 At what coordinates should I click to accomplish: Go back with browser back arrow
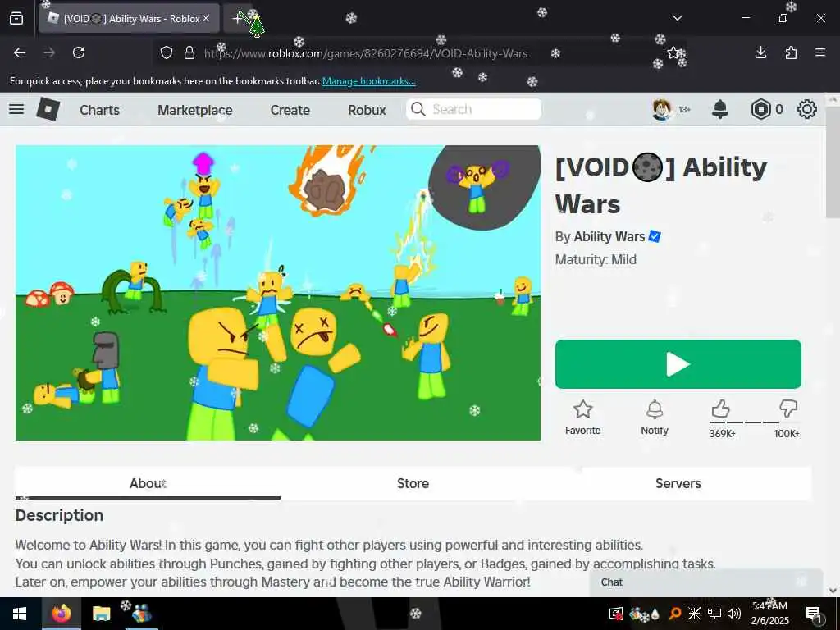(20, 52)
